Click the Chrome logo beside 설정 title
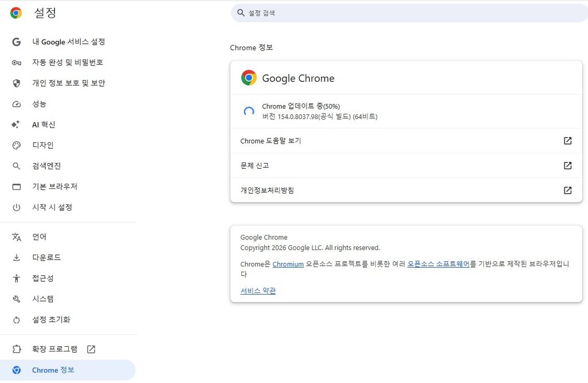 click(16, 13)
